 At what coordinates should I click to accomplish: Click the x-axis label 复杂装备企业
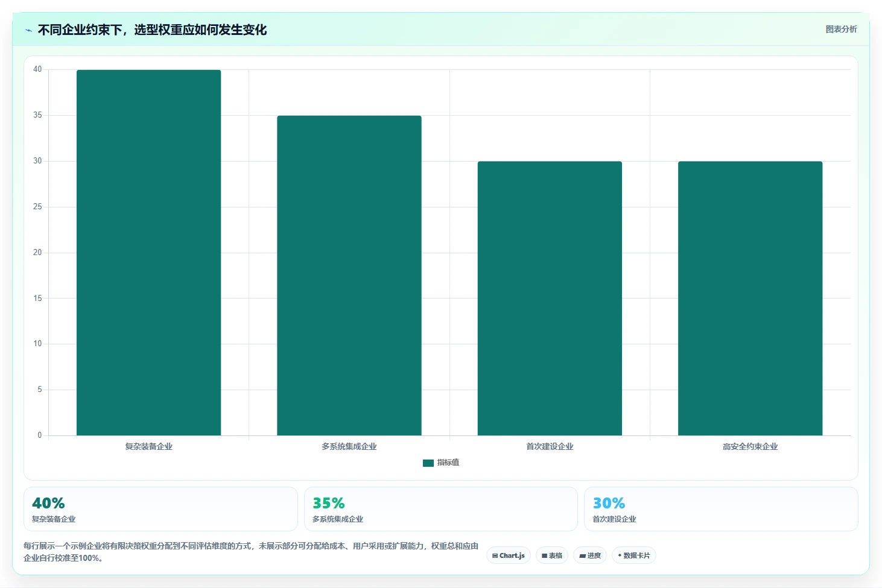pos(148,447)
